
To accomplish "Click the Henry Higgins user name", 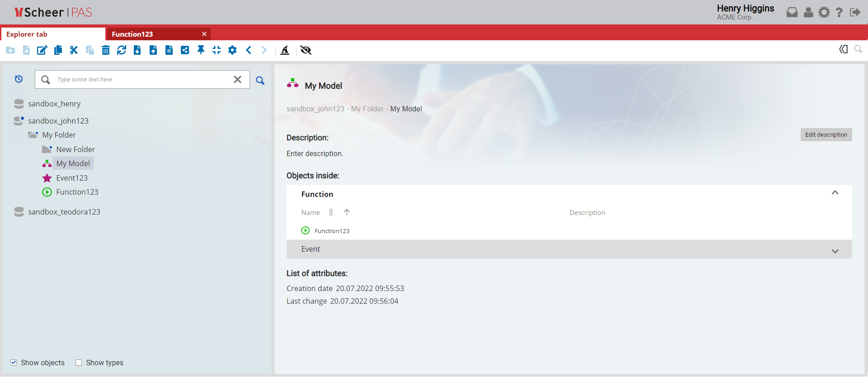I will [x=745, y=9].
